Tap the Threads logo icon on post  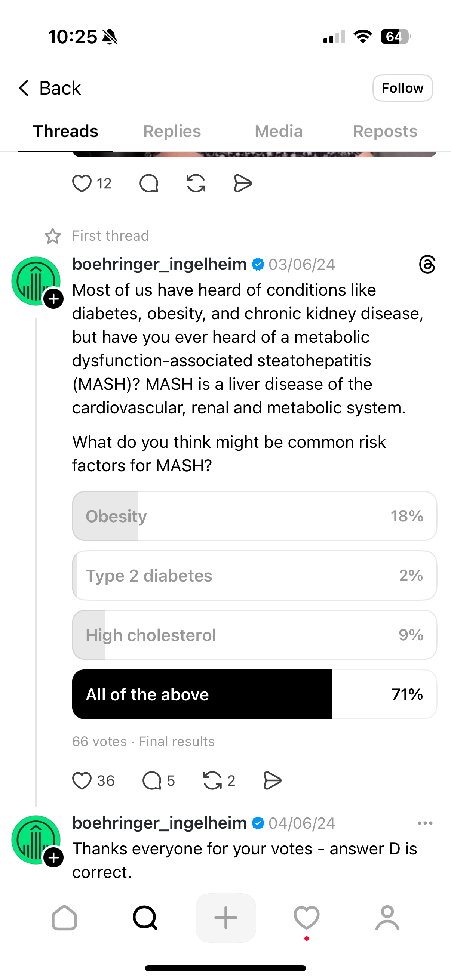pos(427,264)
